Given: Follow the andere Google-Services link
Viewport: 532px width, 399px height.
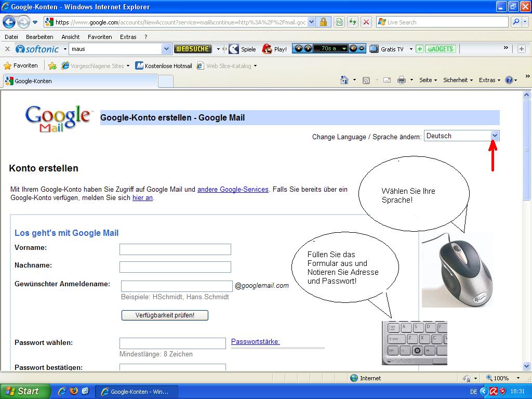Looking at the screenshot, I should (x=233, y=190).
